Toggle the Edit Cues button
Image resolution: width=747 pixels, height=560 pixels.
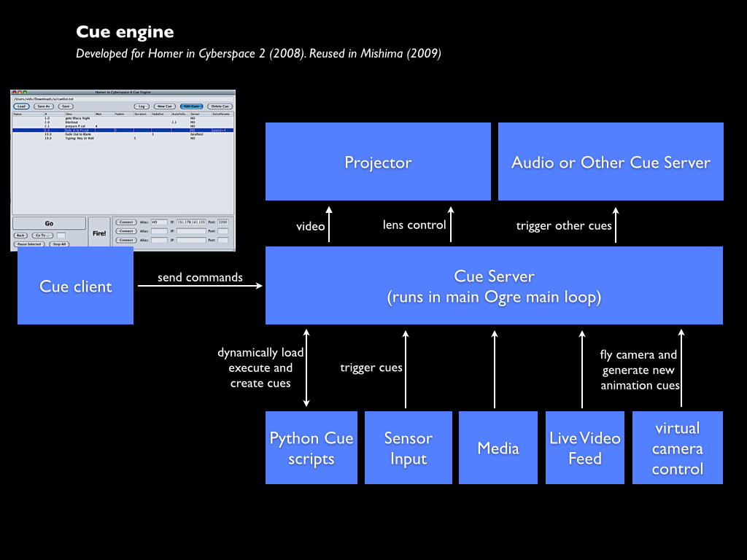pyautogui.click(x=192, y=106)
